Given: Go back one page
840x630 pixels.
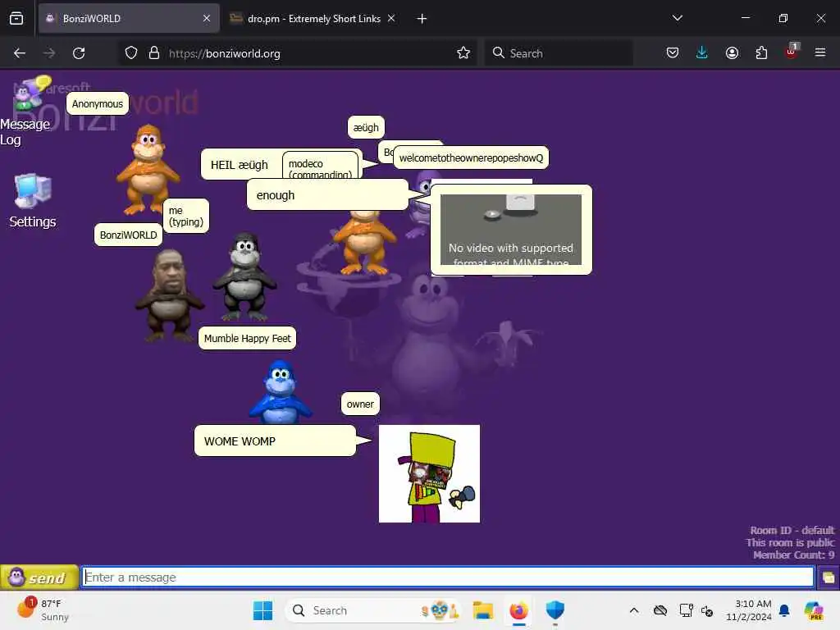Looking at the screenshot, I should [x=20, y=53].
